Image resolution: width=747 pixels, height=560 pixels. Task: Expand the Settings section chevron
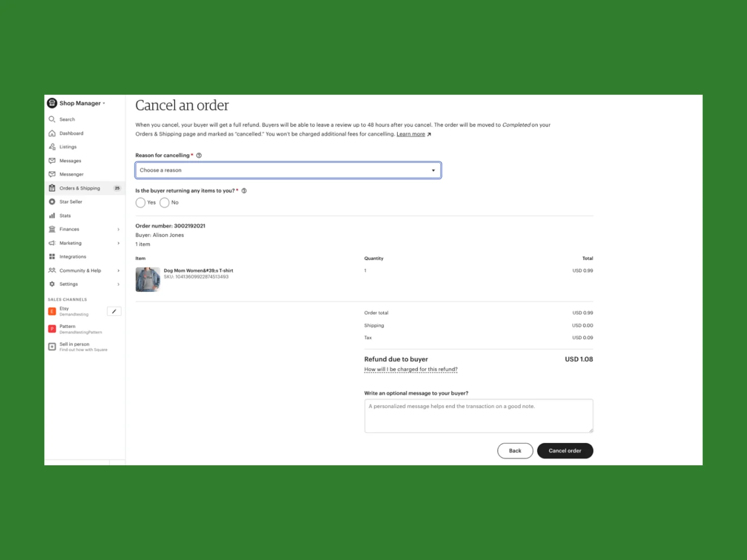tap(118, 284)
